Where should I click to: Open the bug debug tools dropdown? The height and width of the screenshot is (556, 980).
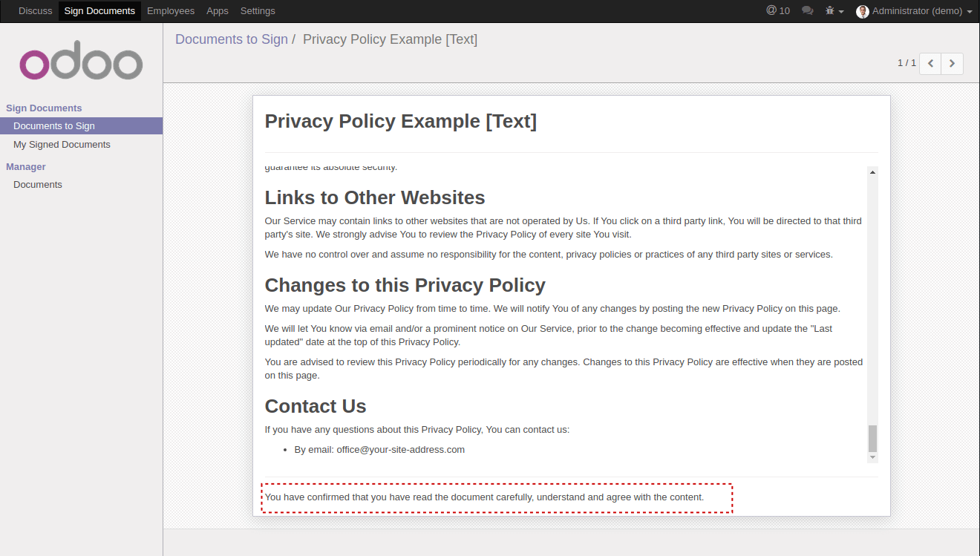coord(834,11)
